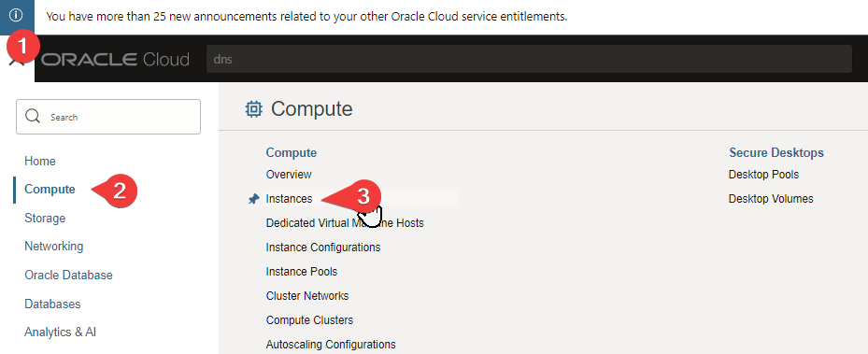Open Desktop Pools under Secure Desktops
Viewport: 868px width, 354px height.
(x=764, y=175)
